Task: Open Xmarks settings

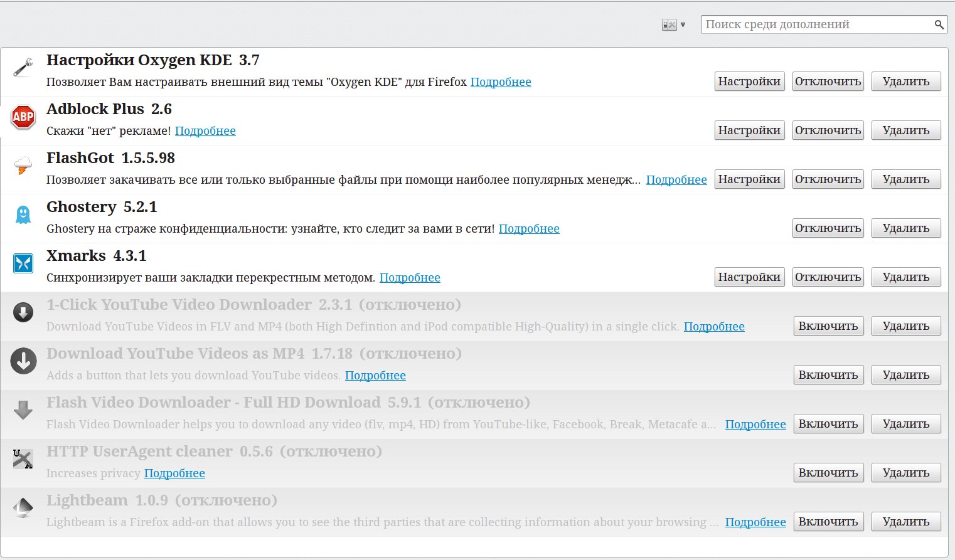Action: [749, 277]
